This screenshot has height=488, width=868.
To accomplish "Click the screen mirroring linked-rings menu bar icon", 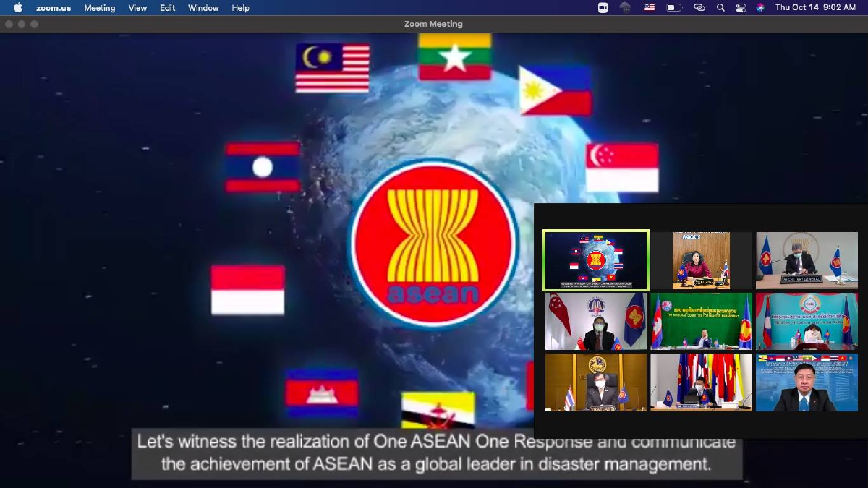I will (x=699, y=7).
